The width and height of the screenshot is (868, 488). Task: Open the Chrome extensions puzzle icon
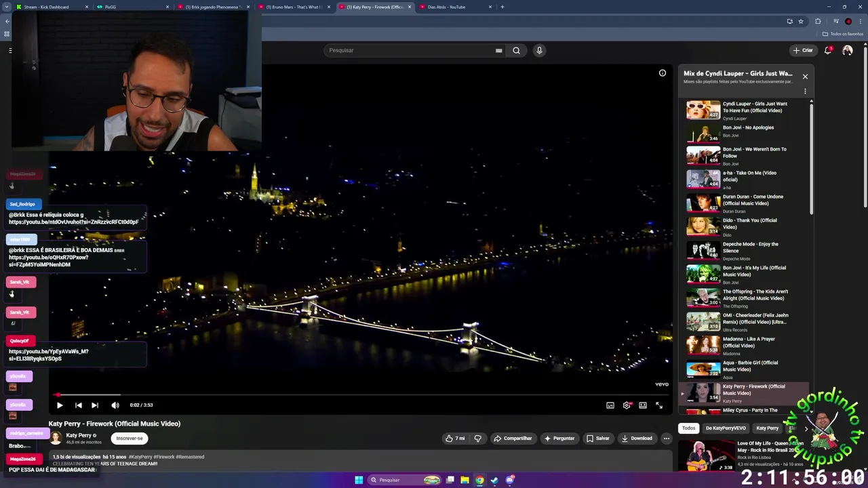[x=818, y=21]
